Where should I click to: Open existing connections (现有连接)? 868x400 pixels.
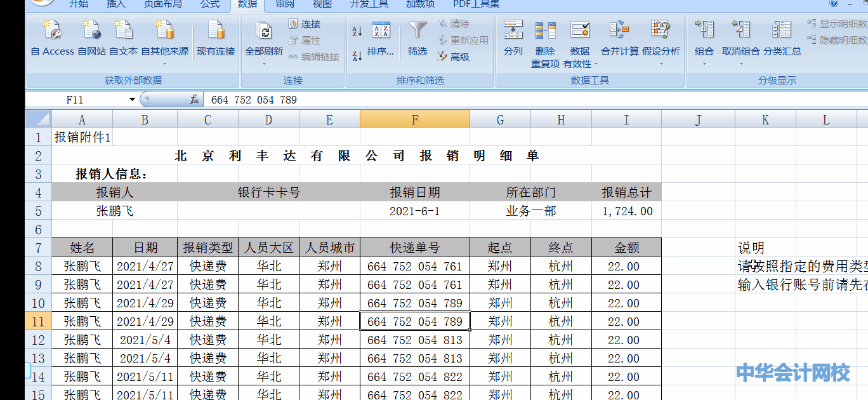point(216,38)
